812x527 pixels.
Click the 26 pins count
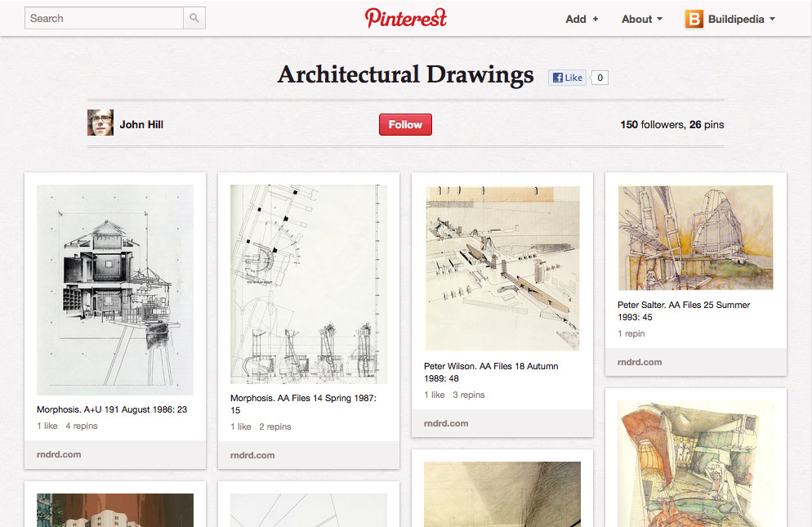707,124
